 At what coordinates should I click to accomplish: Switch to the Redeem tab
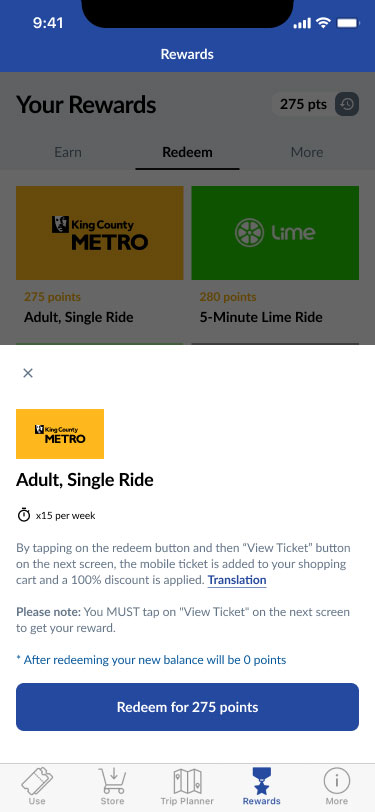click(x=188, y=152)
